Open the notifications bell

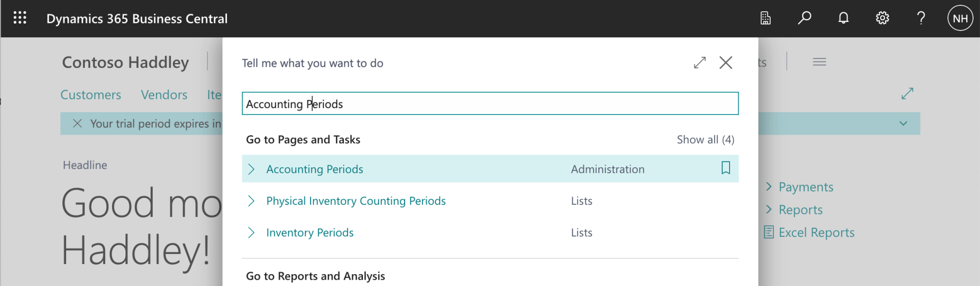point(843,18)
